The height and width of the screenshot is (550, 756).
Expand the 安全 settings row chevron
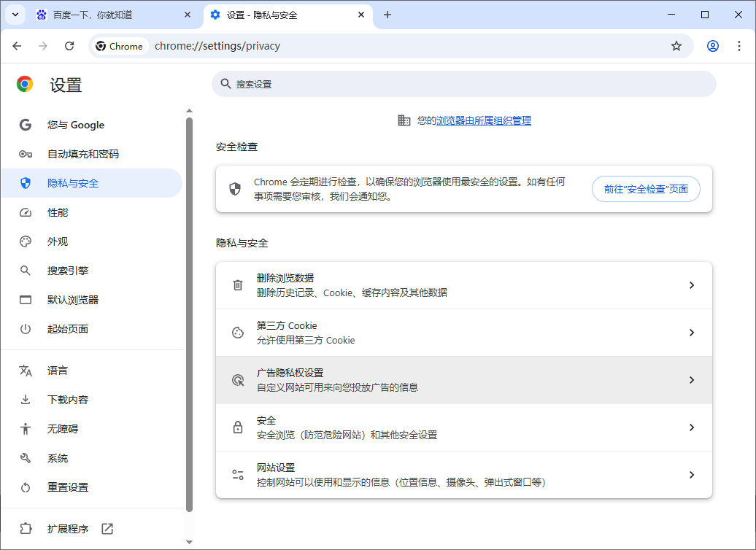pos(692,427)
